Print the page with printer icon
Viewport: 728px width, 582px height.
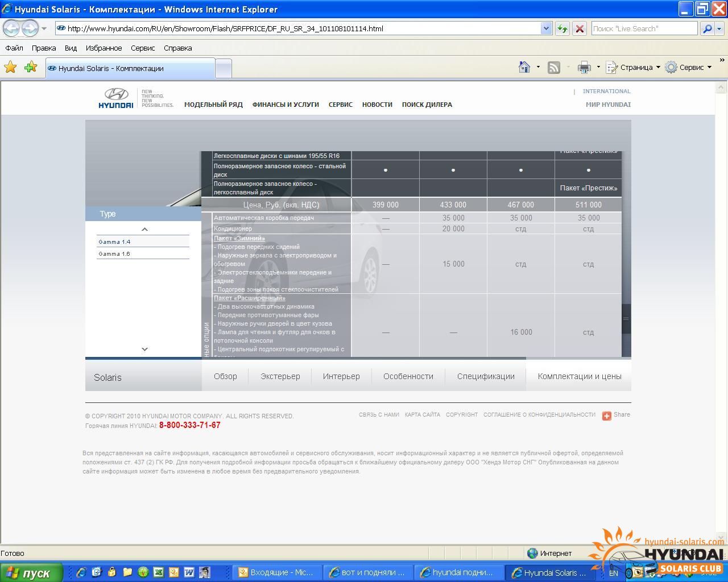point(584,68)
